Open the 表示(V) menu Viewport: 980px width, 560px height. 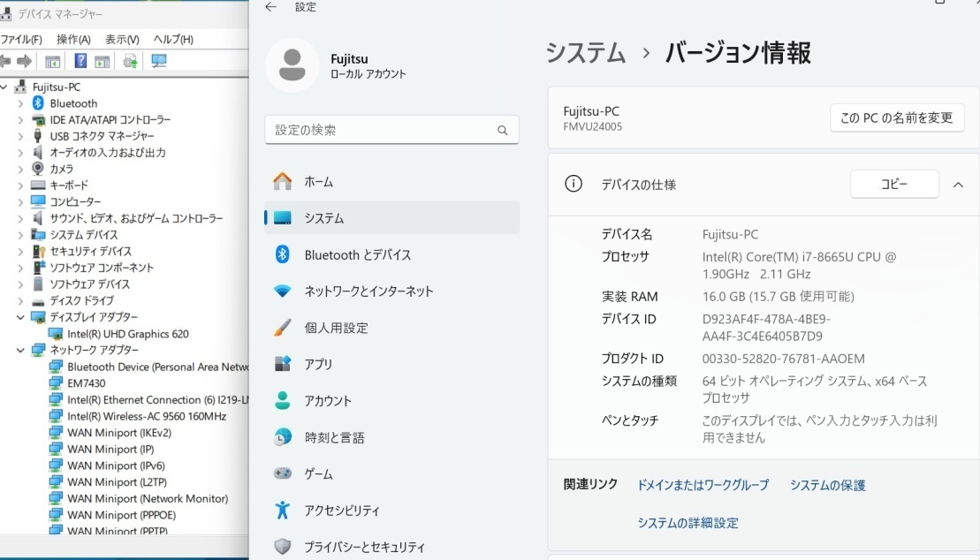pyautogui.click(x=122, y=40)
